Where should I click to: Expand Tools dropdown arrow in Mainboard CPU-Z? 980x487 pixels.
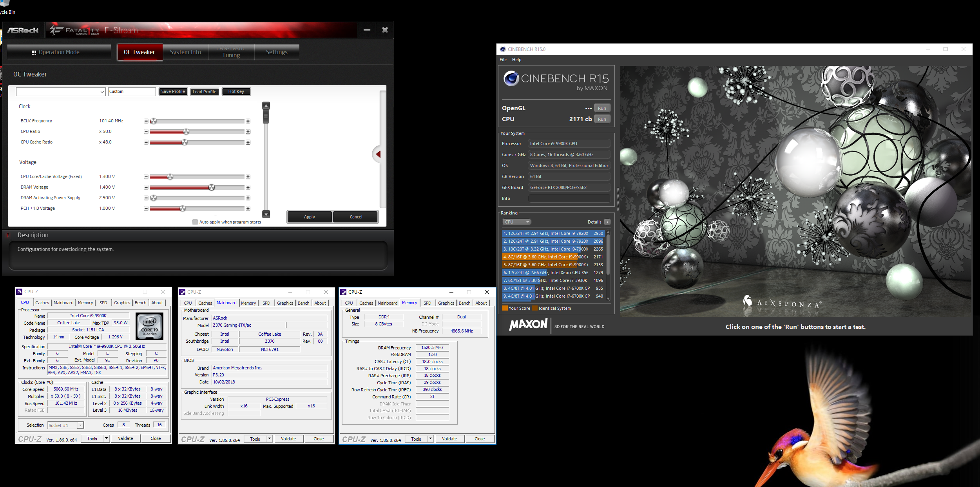click(269, 439)
